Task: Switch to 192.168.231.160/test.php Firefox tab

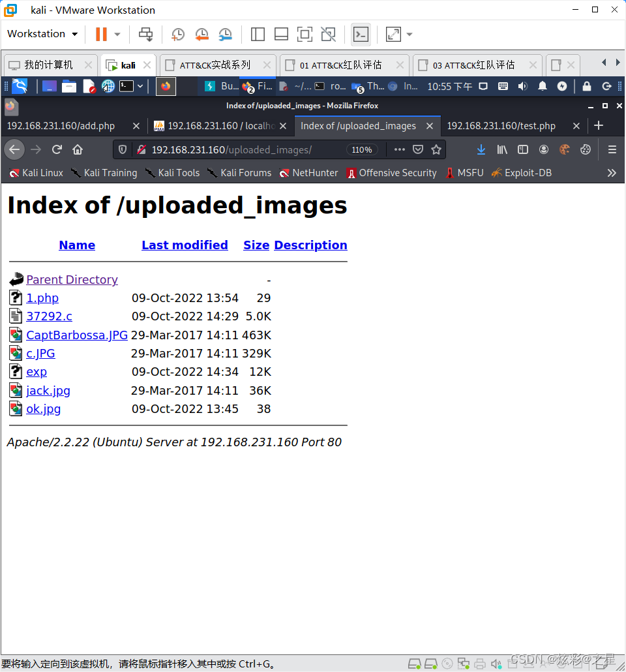Action: tap(501, 126)
